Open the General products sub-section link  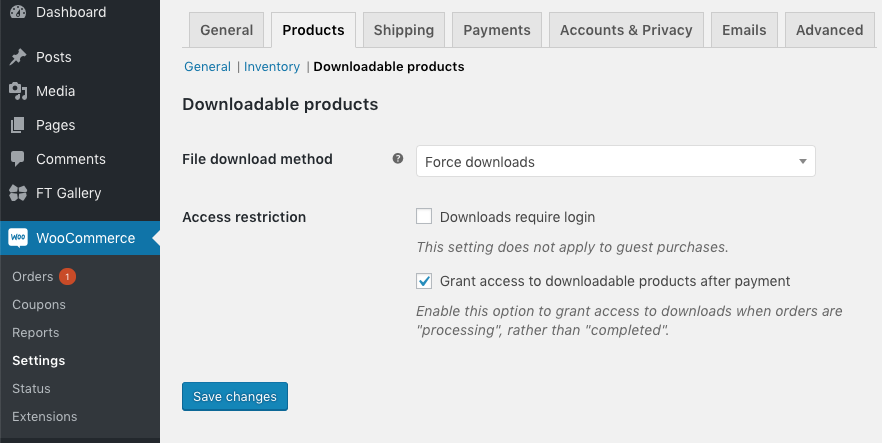click(208, 66)
